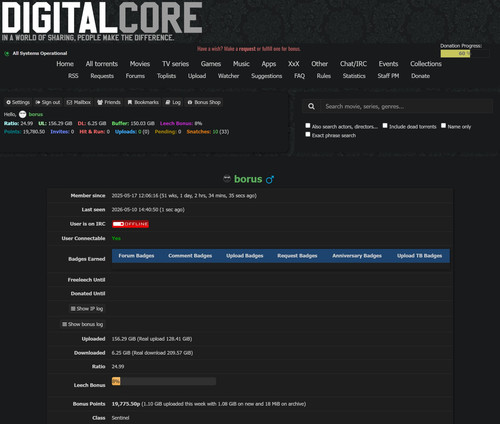This screenshot has height=424, width=500.
Task: Click the avatar icon left of borus heading
Action: (x=227, y=179)
